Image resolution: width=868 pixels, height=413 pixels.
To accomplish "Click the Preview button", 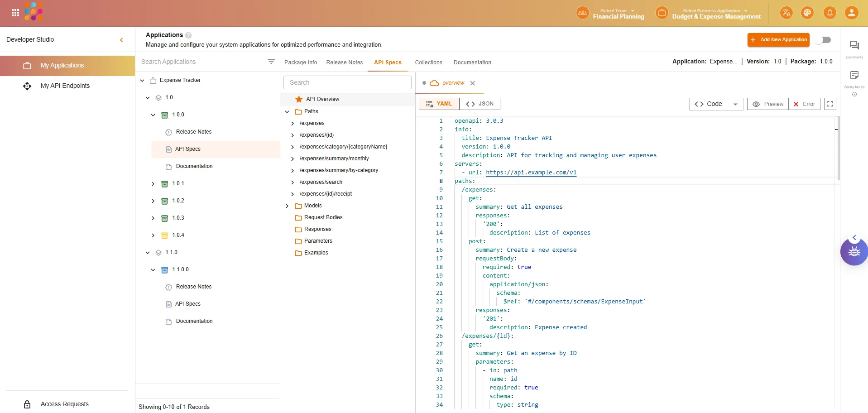I will 768,104.
